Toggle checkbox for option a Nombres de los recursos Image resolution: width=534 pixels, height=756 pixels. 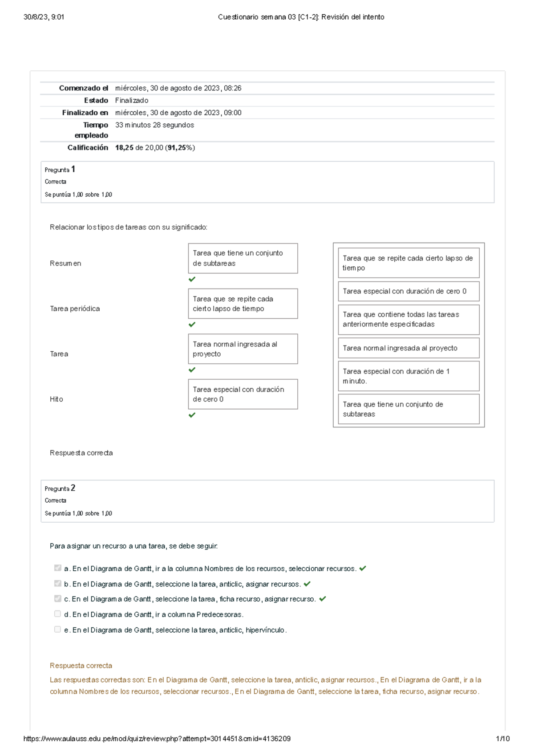(57, 568)
